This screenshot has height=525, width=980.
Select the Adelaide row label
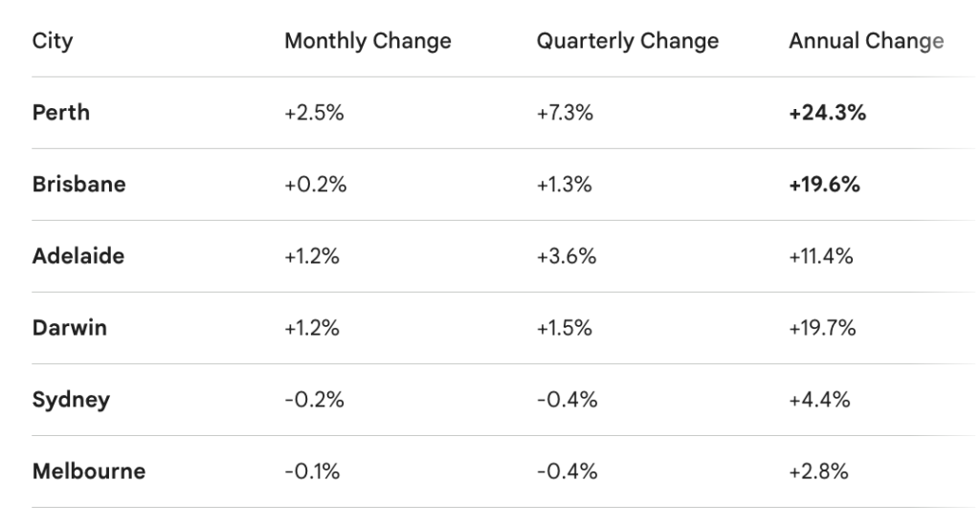tap(78, 256)
